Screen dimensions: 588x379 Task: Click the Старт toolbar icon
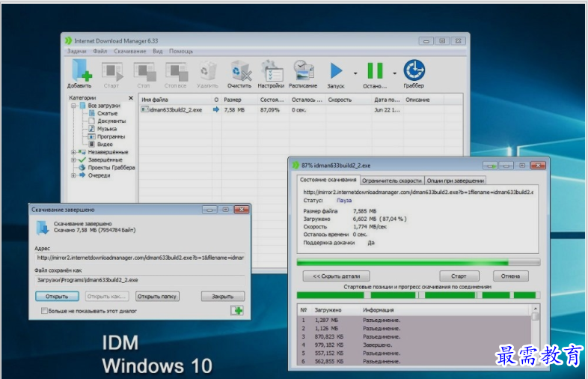[x=111, y=71]
